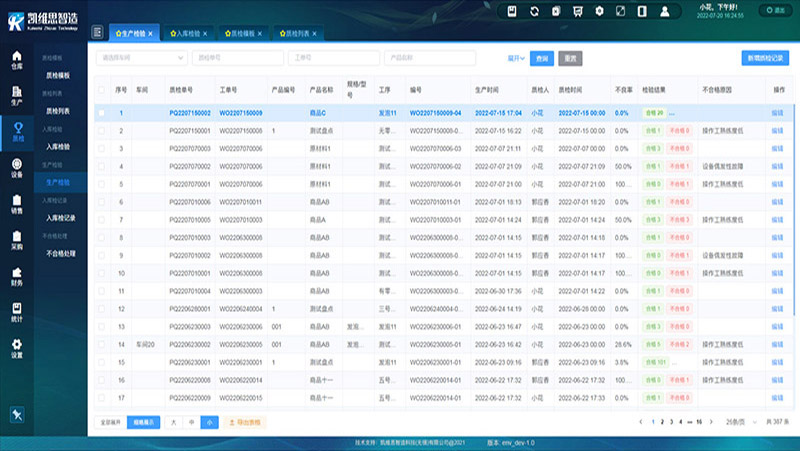Check the checkbox for row 12 PQ2206280001

pos(102,309)
